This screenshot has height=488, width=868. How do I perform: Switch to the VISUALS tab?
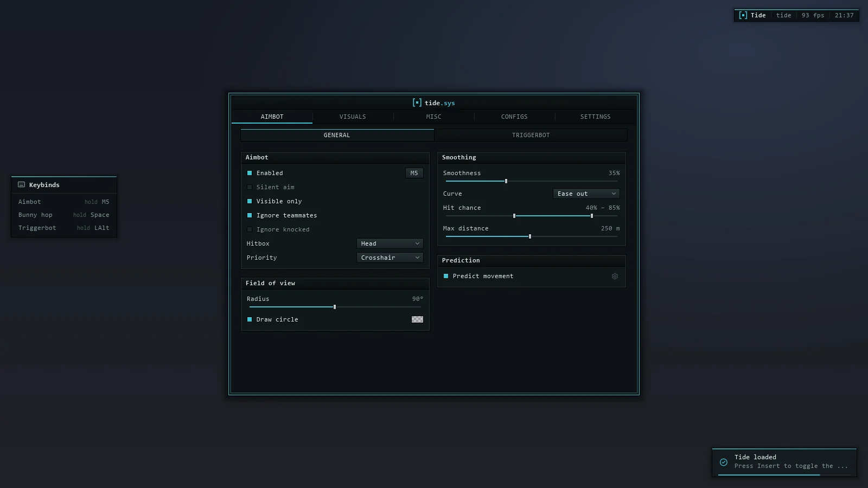click(x=353, y=117)
